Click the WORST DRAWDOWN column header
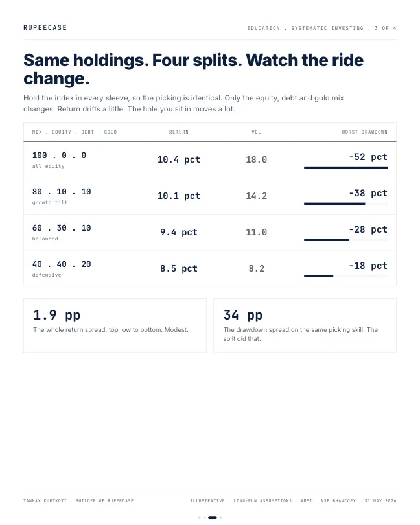420x525 pixels. click(x=364, y=132)
